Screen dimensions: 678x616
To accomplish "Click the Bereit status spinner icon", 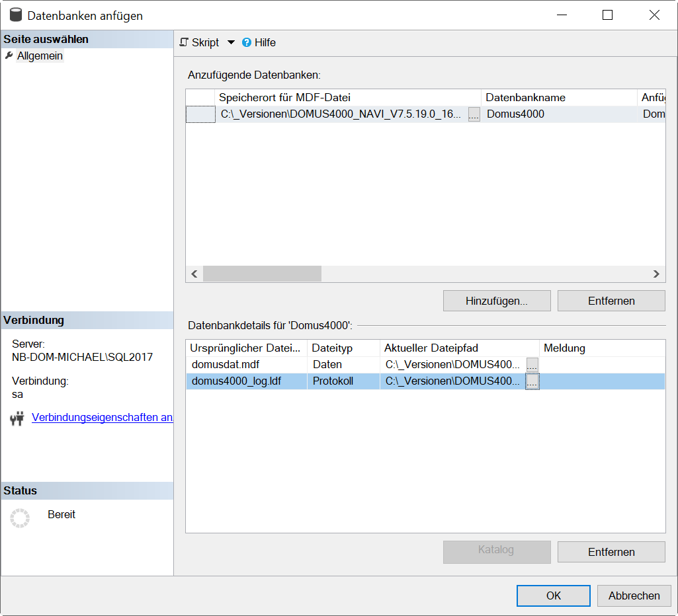I will pos(20,518).
